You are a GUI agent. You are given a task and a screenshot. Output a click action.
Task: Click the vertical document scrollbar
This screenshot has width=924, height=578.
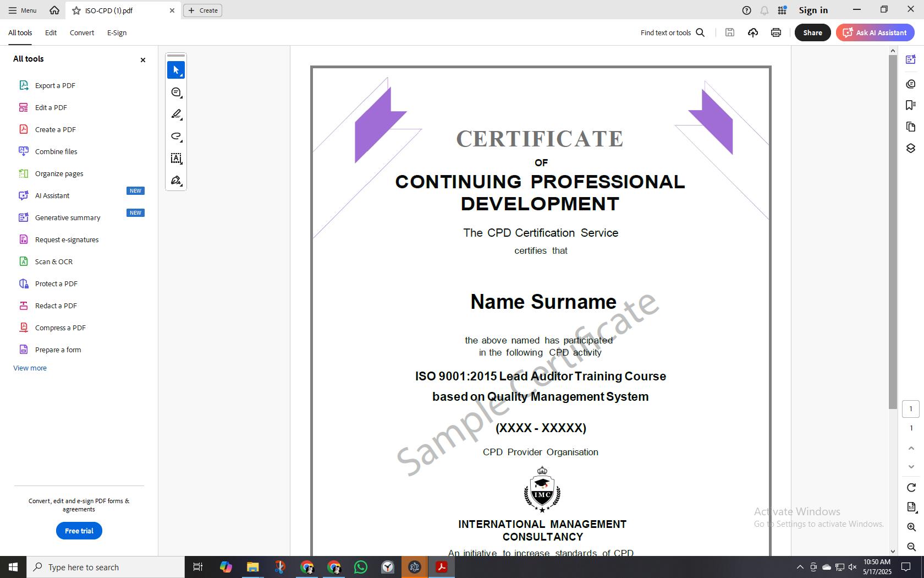pyautogui.click(x=893, y=231)
